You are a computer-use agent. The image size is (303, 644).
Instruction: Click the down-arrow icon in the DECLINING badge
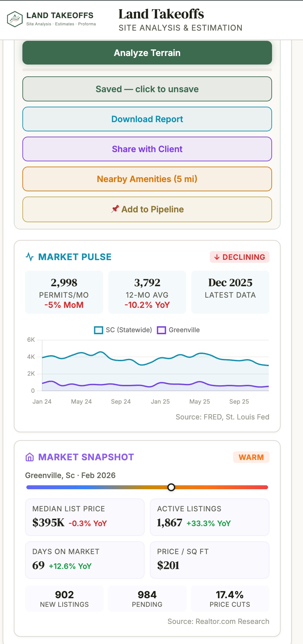click(x=217, y=257)
